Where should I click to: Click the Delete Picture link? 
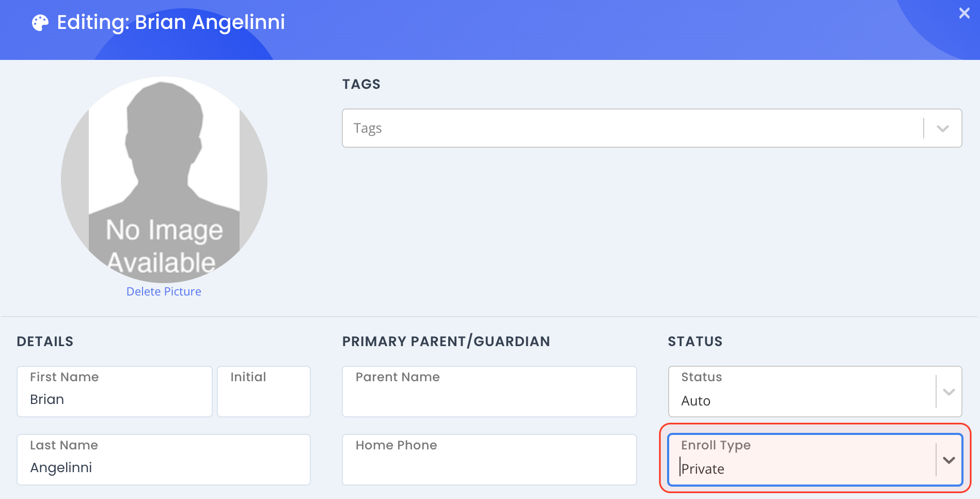click(164, 291)
